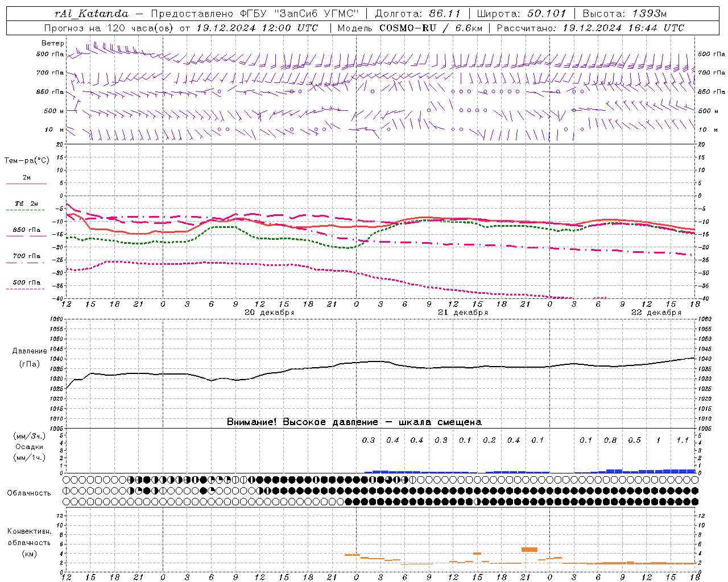Click the Рассчитано: 19.12.2024 16:44 UTC timestamp
Screen dimensions: 728x582
(x=590, y=28)
